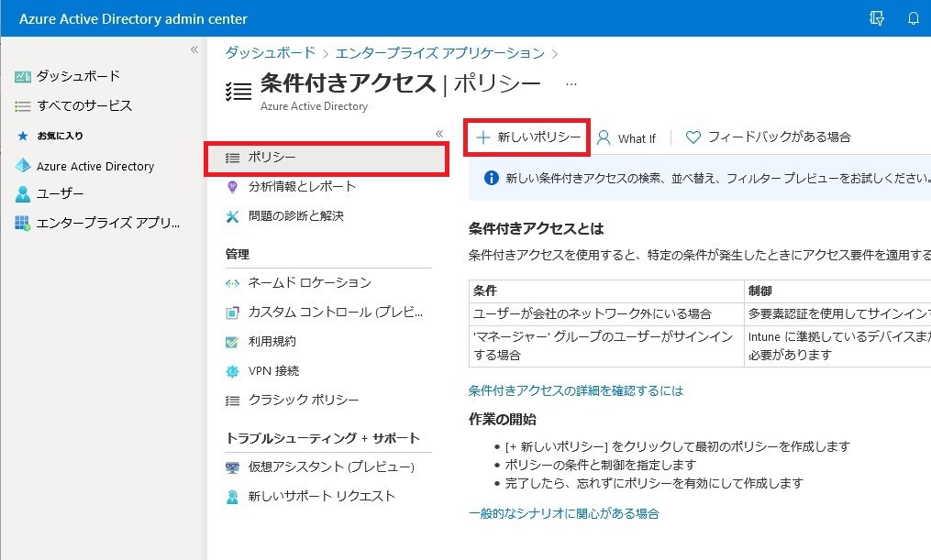The image size is (931, 560).
Task: Click the エンタープライズ アプリ grid icon
Action: pos(23,223)
